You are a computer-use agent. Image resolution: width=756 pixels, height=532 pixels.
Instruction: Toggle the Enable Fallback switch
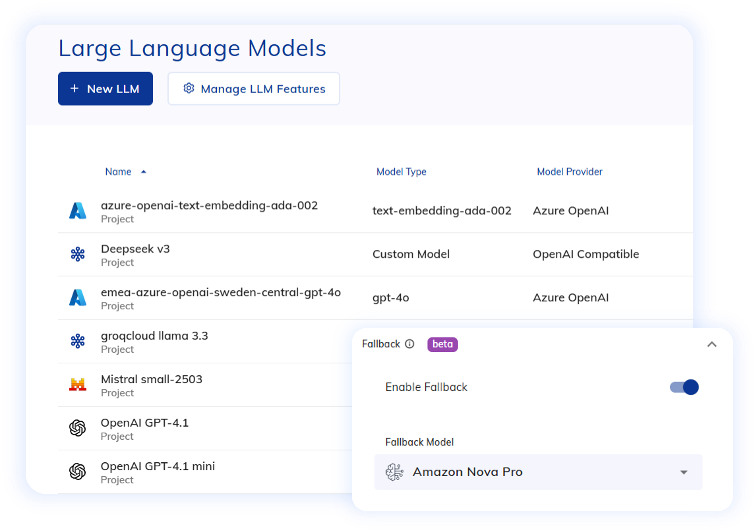(684, 387)
